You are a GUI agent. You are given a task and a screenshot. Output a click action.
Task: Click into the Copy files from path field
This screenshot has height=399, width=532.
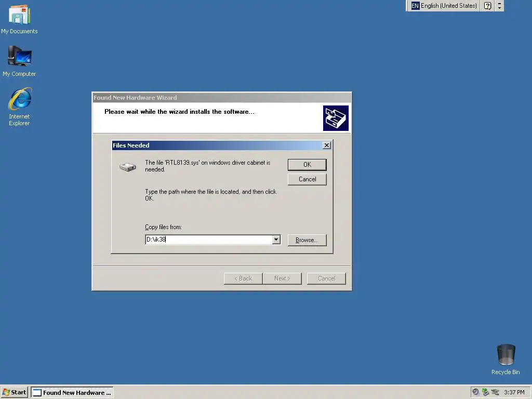(x=209, y=240)
